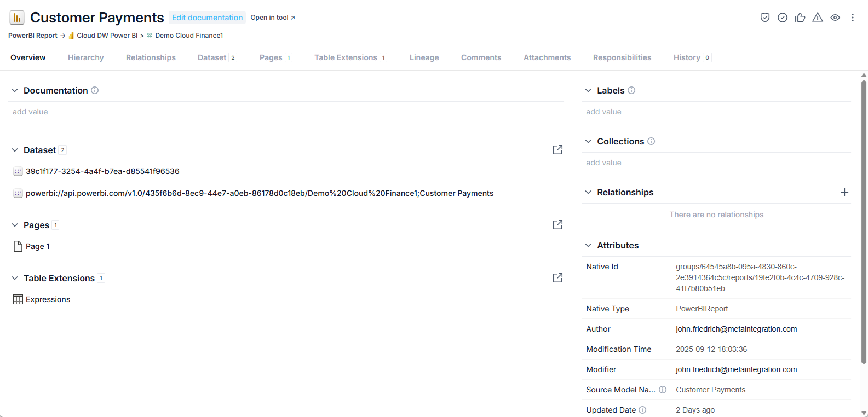Image resolution: width=868 pixels, height=417 pixels.
Task: Click dataset icon for 39c1f177 entry
Action: pos(18,171)
